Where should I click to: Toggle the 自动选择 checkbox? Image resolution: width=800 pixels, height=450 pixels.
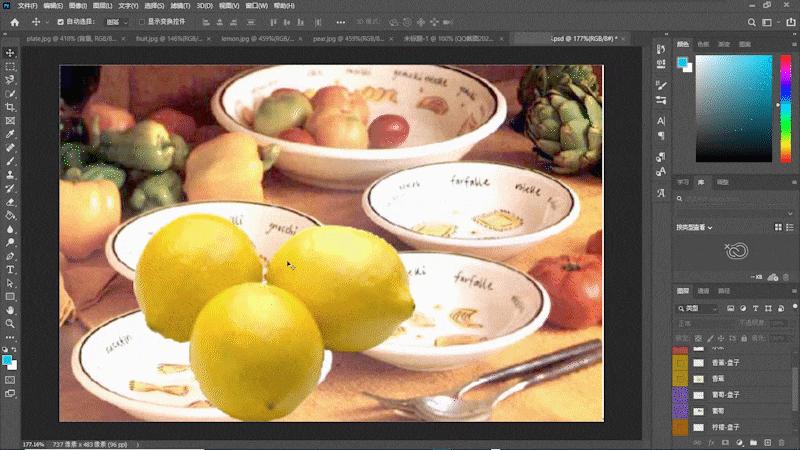click(60, 21)
